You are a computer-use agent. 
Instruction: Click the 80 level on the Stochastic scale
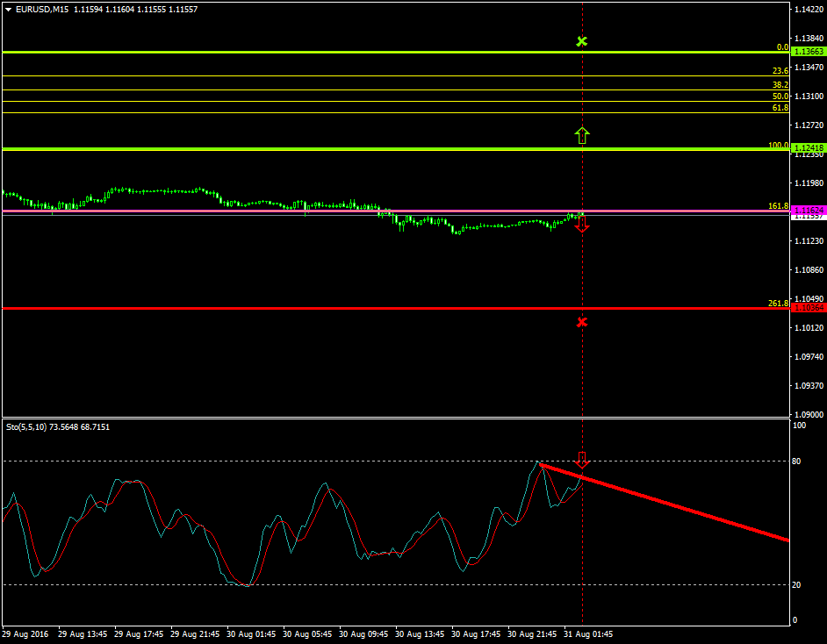pos(798,461)
